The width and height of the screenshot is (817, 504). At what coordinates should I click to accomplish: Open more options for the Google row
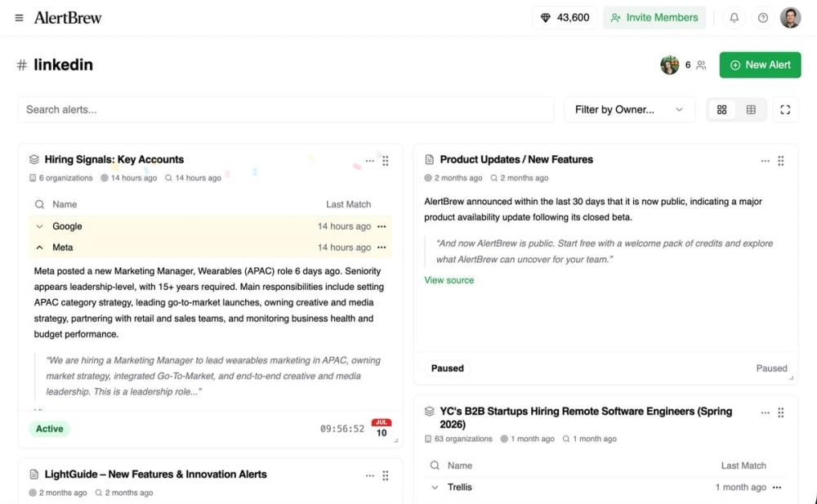(382, 226)
